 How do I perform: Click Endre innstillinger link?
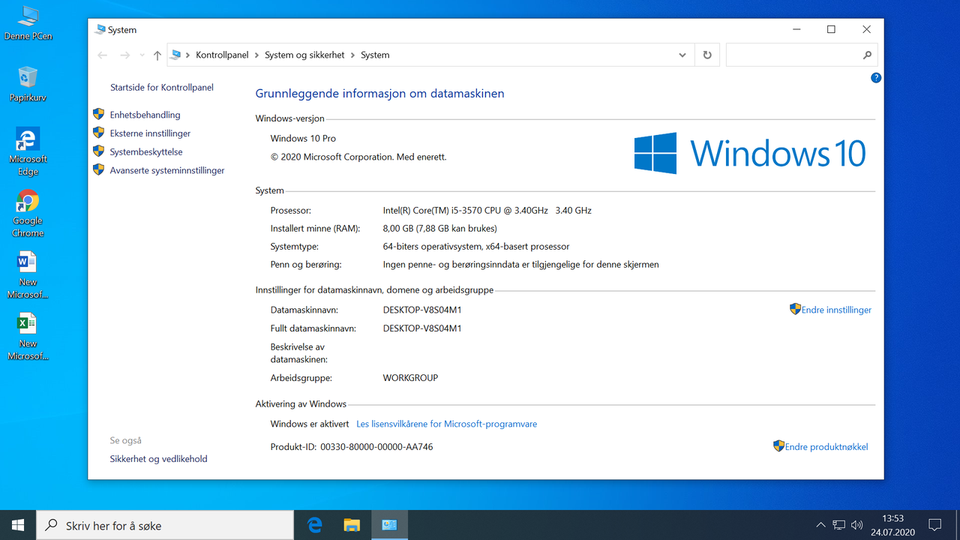click(836, 310)
